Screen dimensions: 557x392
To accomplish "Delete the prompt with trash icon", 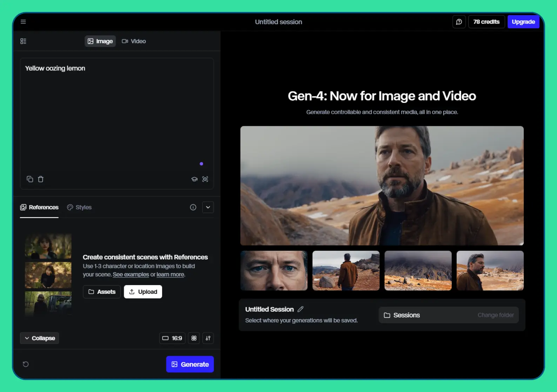I will (x=41, y=179).
